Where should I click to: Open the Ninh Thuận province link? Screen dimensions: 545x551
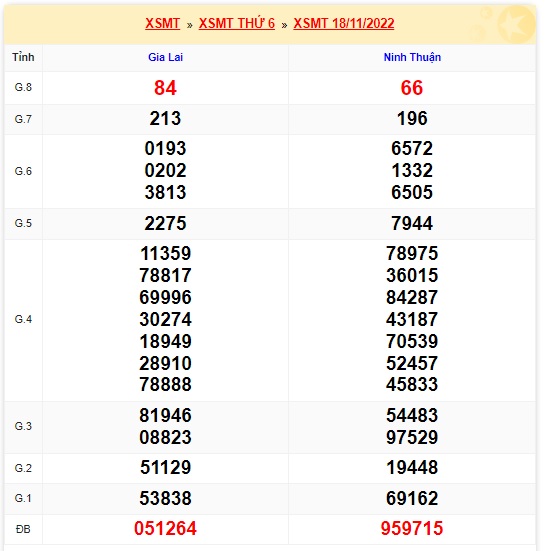(412, 57)
